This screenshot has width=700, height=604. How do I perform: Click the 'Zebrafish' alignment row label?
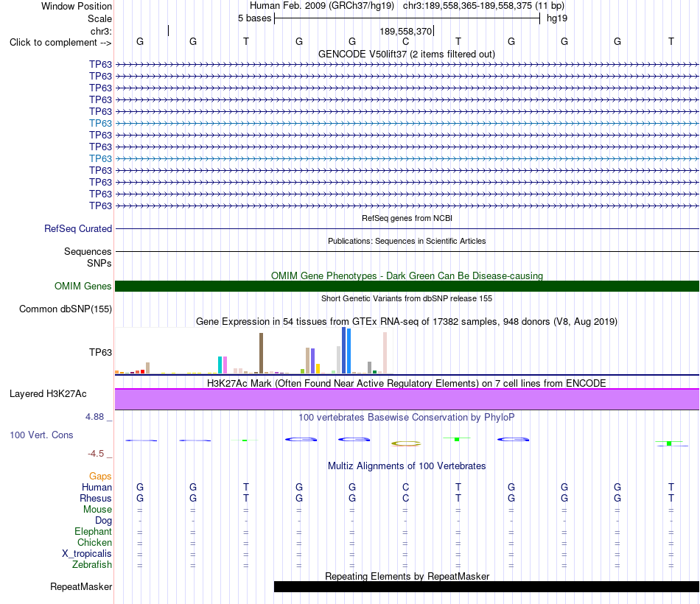click(x=92, y=565)
